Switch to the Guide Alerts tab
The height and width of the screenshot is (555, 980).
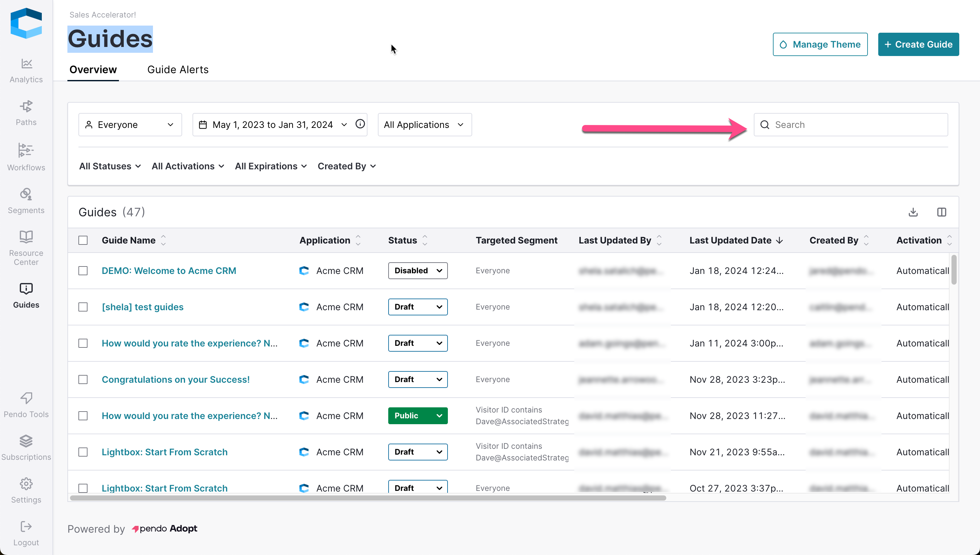click(x=178, y=70)
